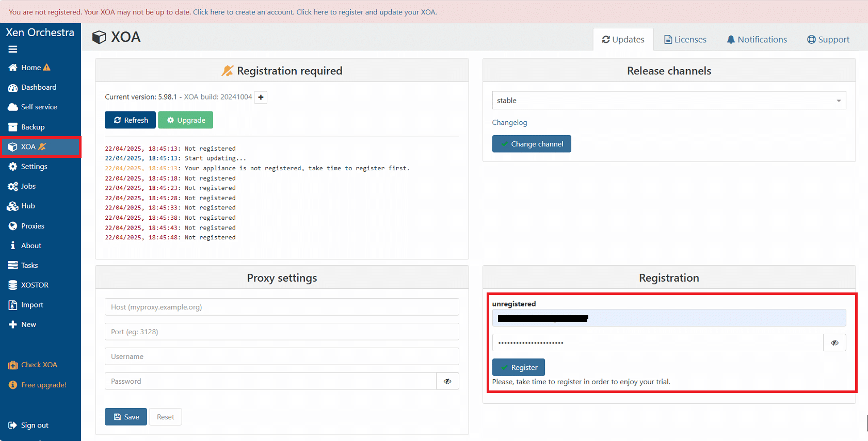Switch to the Notifications tab
The width and height of the screenshot is (868, 441).
(757, 40)
